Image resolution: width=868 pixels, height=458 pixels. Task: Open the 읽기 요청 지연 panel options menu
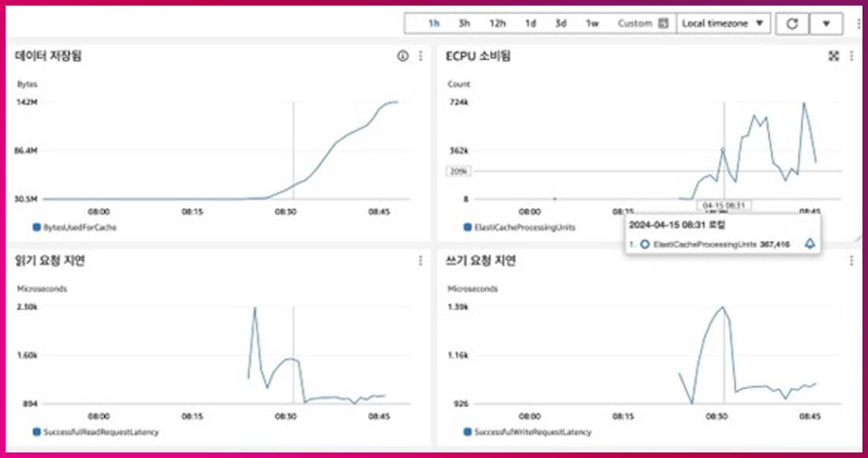coord(421,261)
